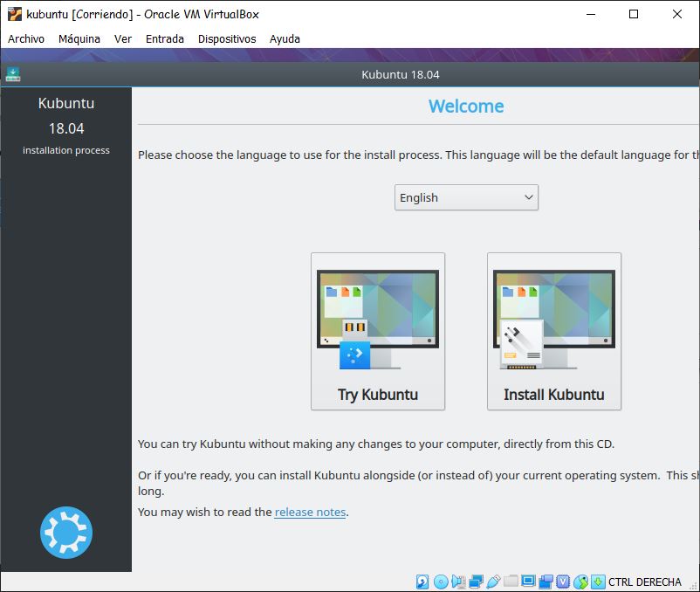
Task: Click the USB devices status icon
Action: coord(494,582)
